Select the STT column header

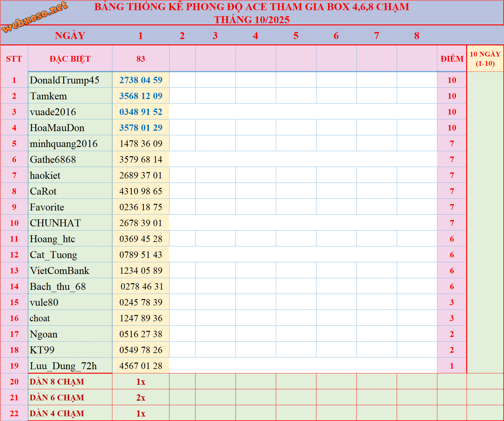(14, 59)
